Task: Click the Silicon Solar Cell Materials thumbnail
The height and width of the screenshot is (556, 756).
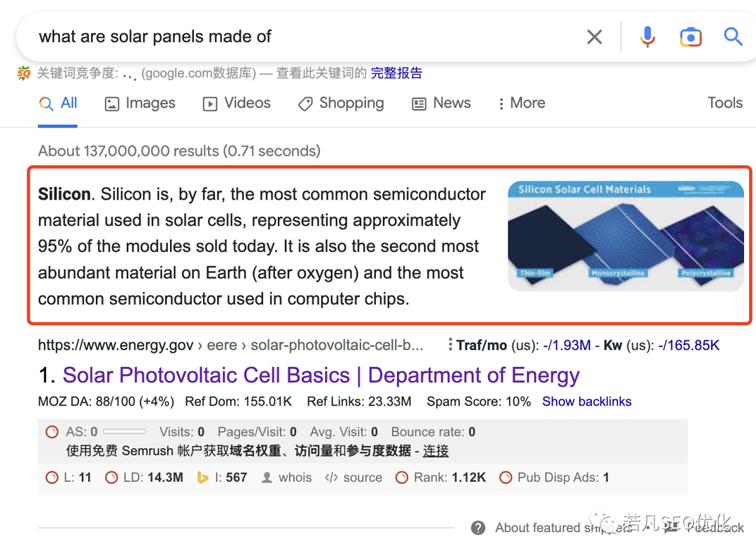Action: (x=626, y=236)
